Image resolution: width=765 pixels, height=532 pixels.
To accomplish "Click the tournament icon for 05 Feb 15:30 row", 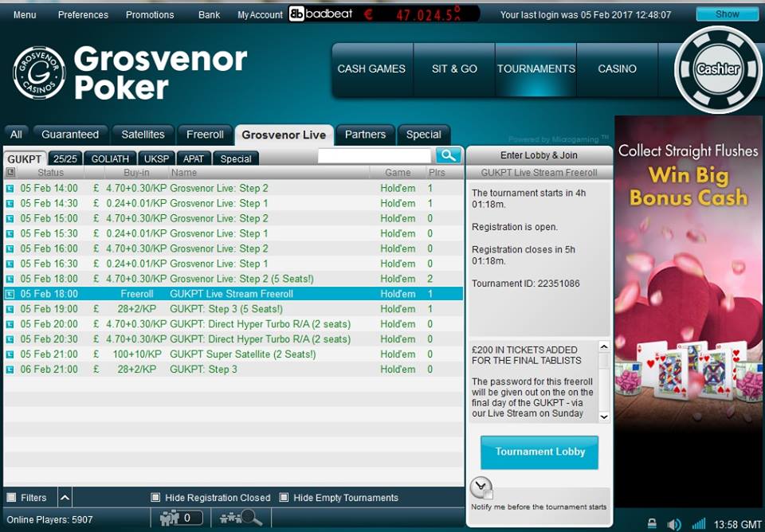I will [10, 233].
